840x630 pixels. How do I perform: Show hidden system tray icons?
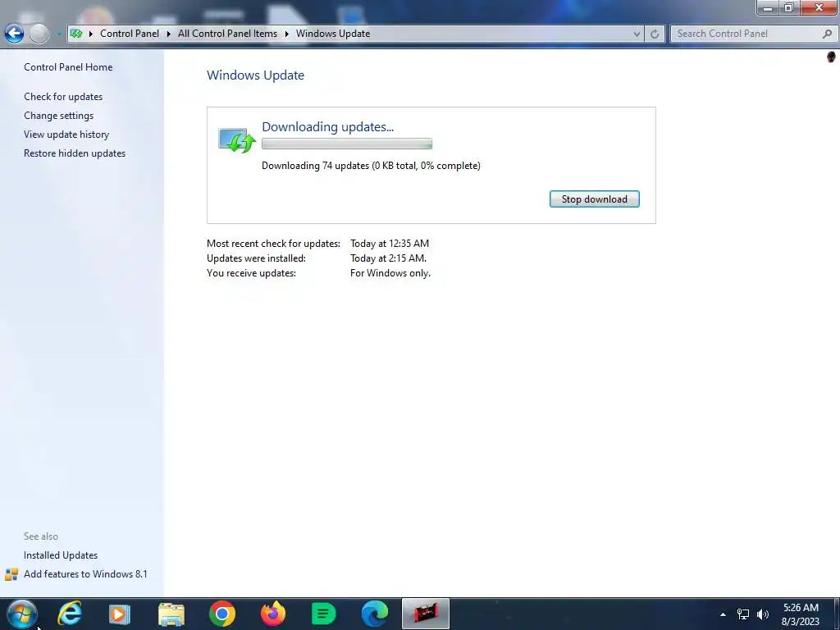click(723, 614)
